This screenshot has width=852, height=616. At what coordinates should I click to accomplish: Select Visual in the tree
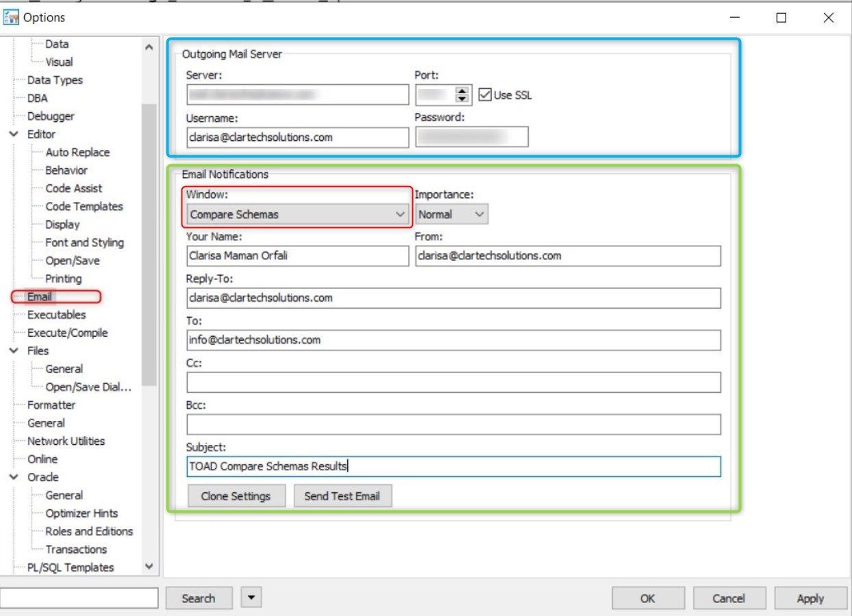[x=59, y=62]
